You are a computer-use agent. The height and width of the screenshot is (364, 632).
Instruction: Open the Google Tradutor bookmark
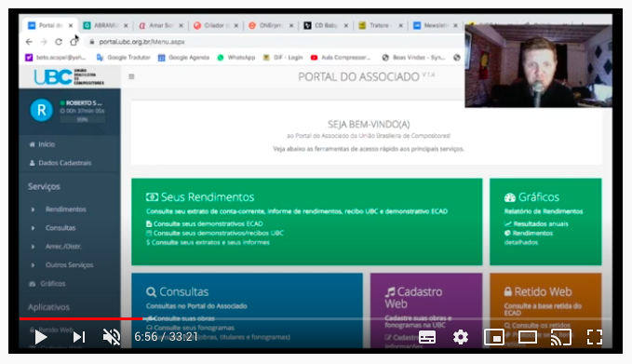pyautogui.click(x=124, y=58)
